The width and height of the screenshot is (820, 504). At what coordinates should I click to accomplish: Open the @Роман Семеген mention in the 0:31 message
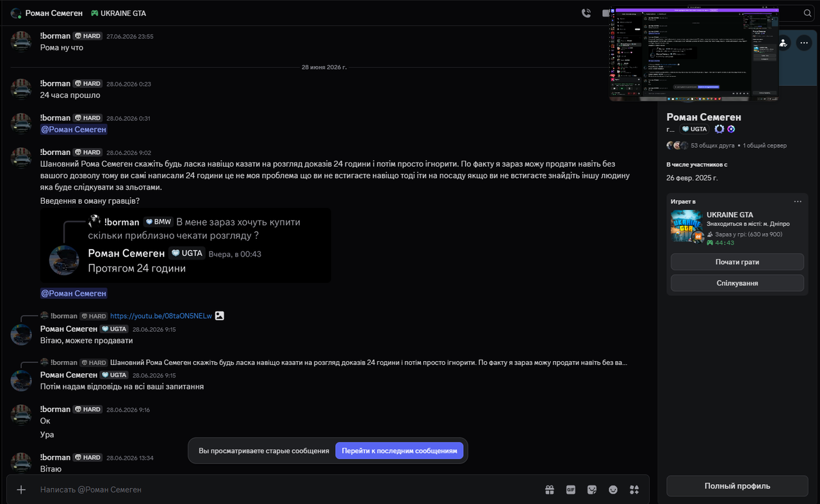74,129
